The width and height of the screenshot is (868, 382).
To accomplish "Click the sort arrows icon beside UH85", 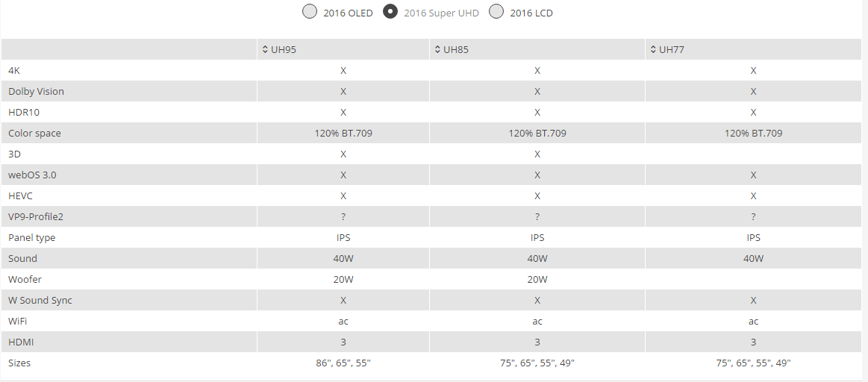I will [437, 50].
